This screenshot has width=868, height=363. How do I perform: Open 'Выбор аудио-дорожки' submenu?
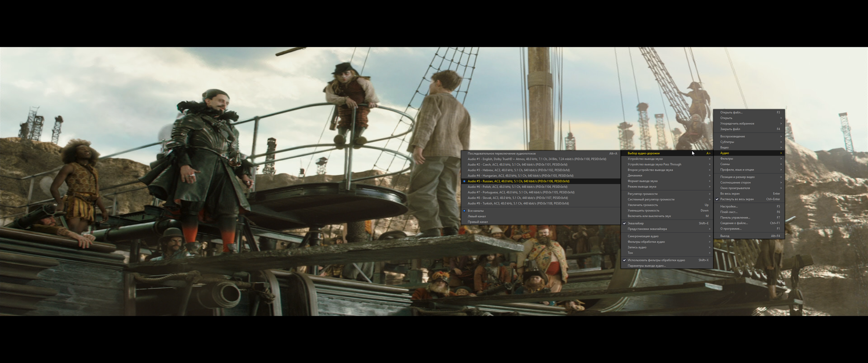click(x=667, y=153)
